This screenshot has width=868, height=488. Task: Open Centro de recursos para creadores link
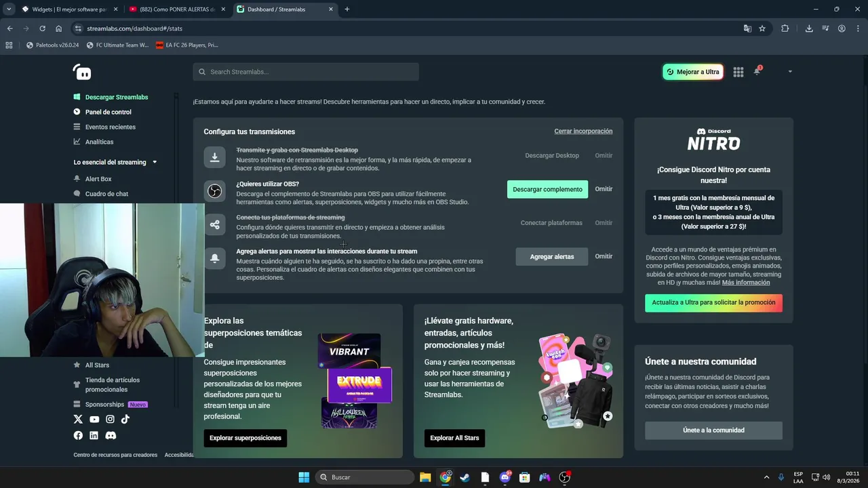tap(115, 455)
